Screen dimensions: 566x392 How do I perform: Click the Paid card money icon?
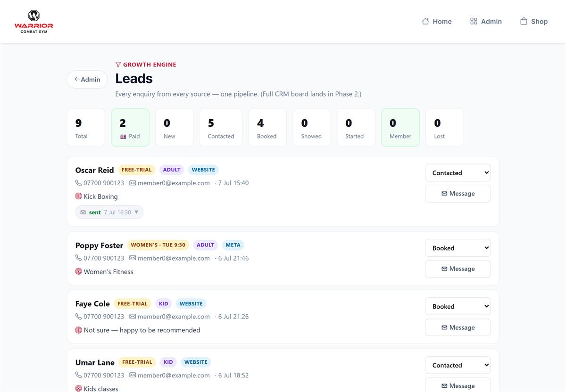tap(123, 137)
